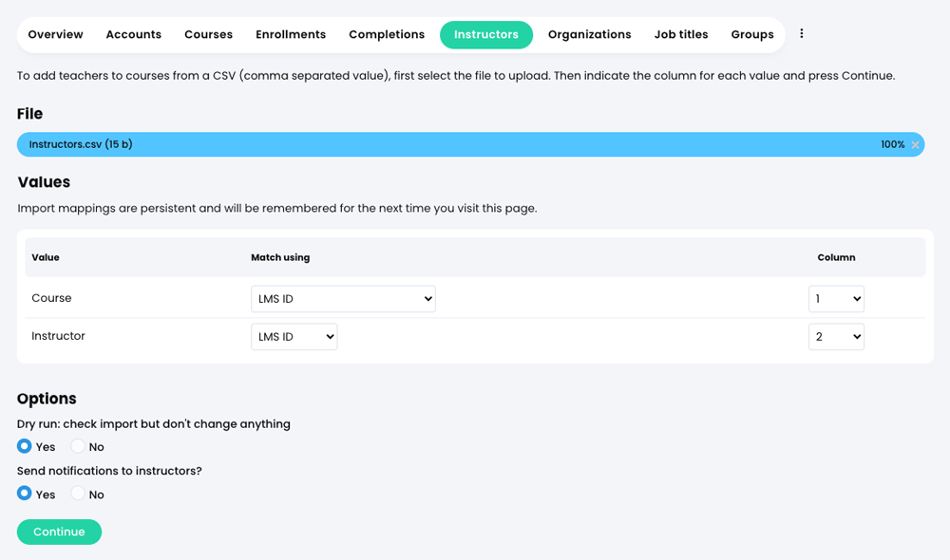Open the Column dropdown for Instructor
The image size is (950, 560).
[836, 336]
